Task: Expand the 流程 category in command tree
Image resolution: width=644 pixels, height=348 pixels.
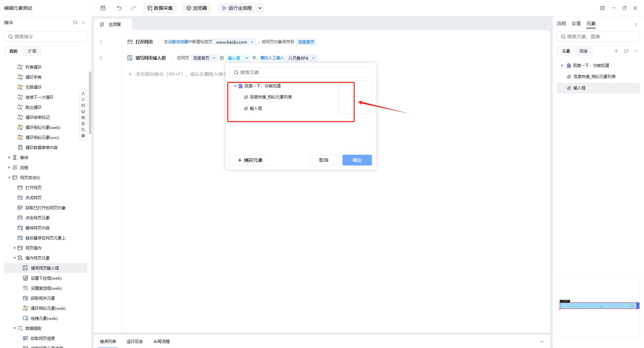Action: [9, 167]
